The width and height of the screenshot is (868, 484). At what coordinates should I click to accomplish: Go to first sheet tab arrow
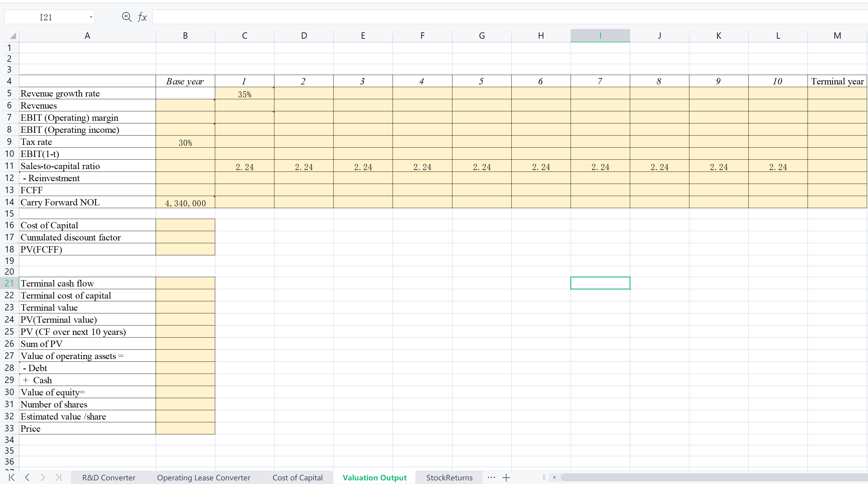coord(11,477)
